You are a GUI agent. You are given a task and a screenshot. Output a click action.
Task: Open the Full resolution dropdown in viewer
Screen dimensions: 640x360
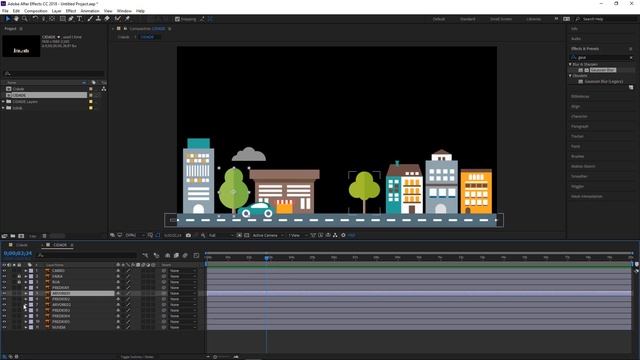coord(221,236)
